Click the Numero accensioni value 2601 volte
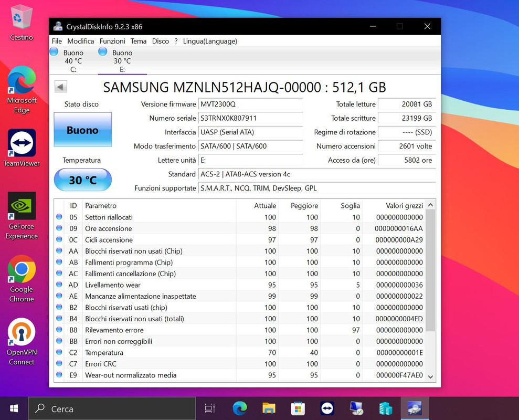Screen dimensions: 519x420 pyautogui.click(x=407, y=146)
